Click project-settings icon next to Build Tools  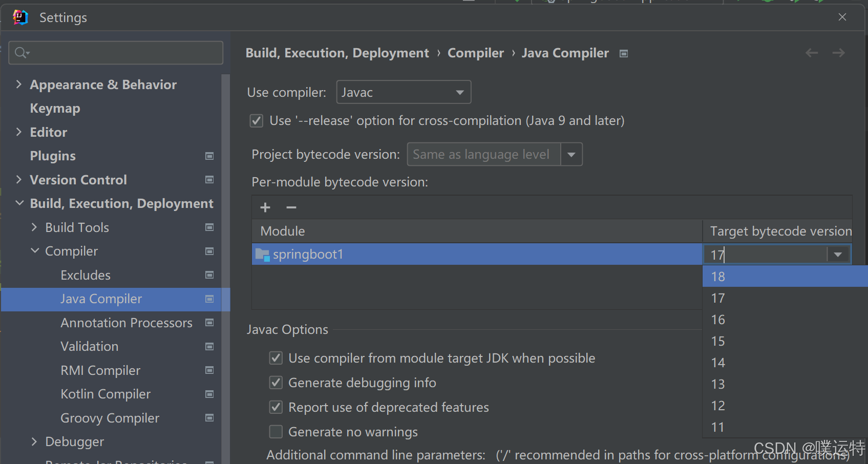[209, 227]
